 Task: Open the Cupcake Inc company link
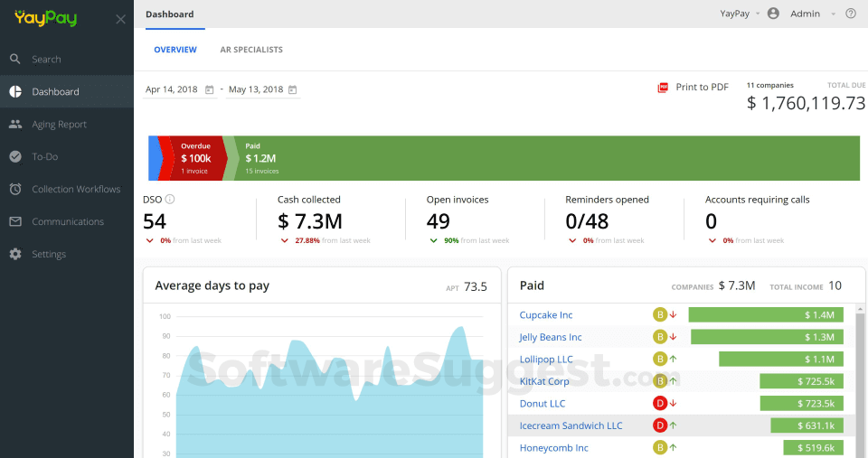[x=545, y=315]
